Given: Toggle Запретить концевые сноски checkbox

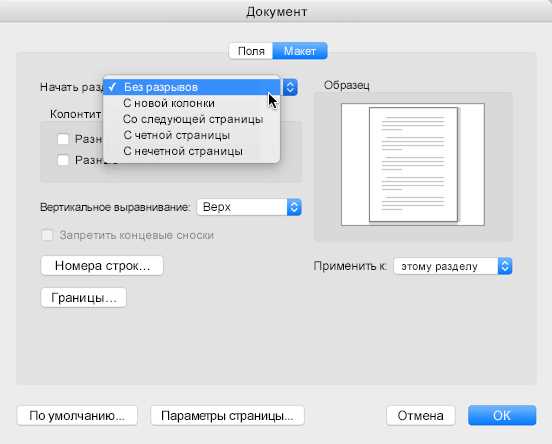Looking at the screenshot, I should [x=48, y=235].
